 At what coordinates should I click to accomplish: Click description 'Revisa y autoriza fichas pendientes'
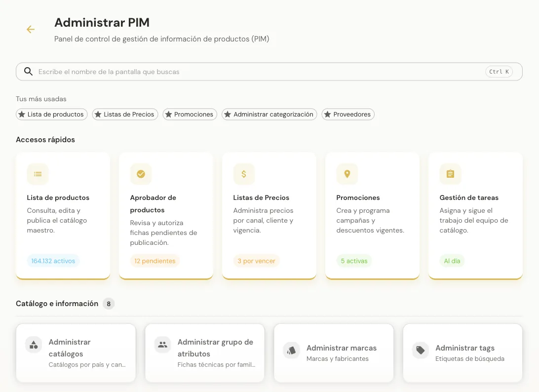click(164, 233)
